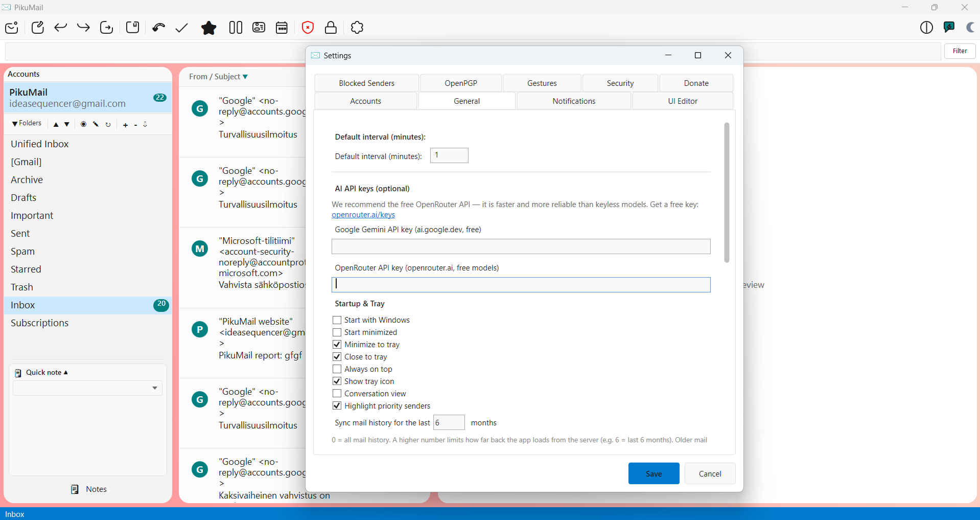Click the Settings dialog vertical scrollbar
980x520 pixels.
click(x=727, y=192)
